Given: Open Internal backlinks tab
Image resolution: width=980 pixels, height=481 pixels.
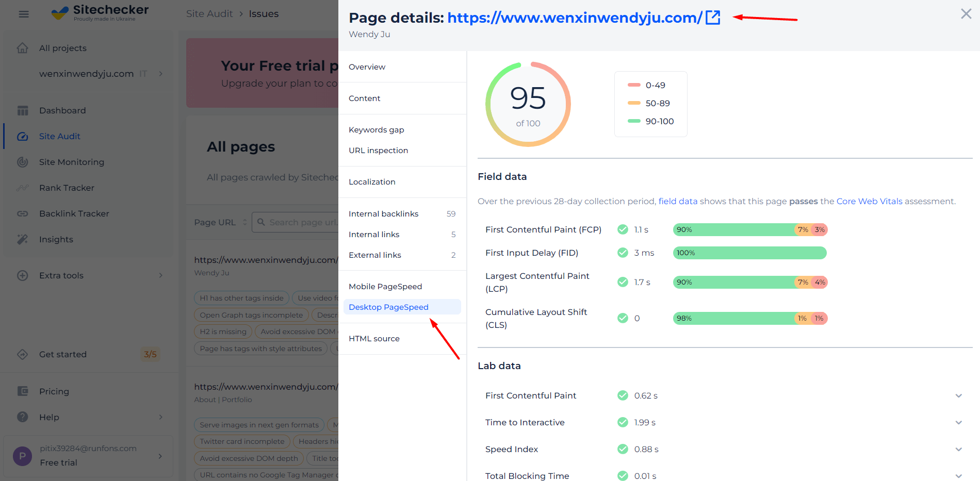Looking at the screenshot, I should 402,214.
